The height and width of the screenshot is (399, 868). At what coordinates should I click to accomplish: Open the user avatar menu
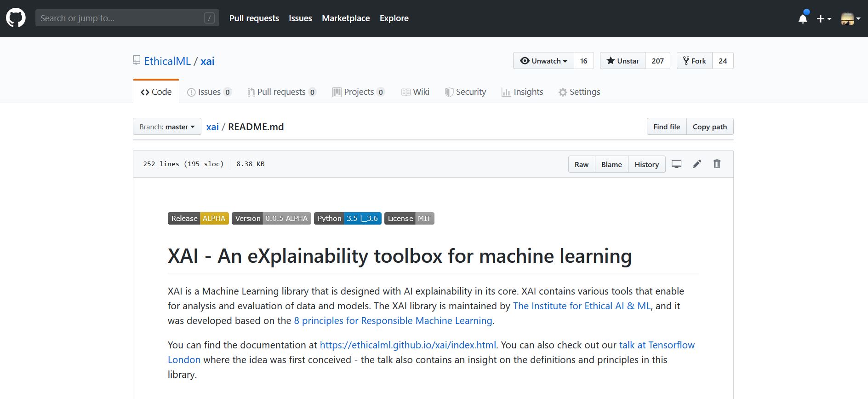tap(851, 19)
